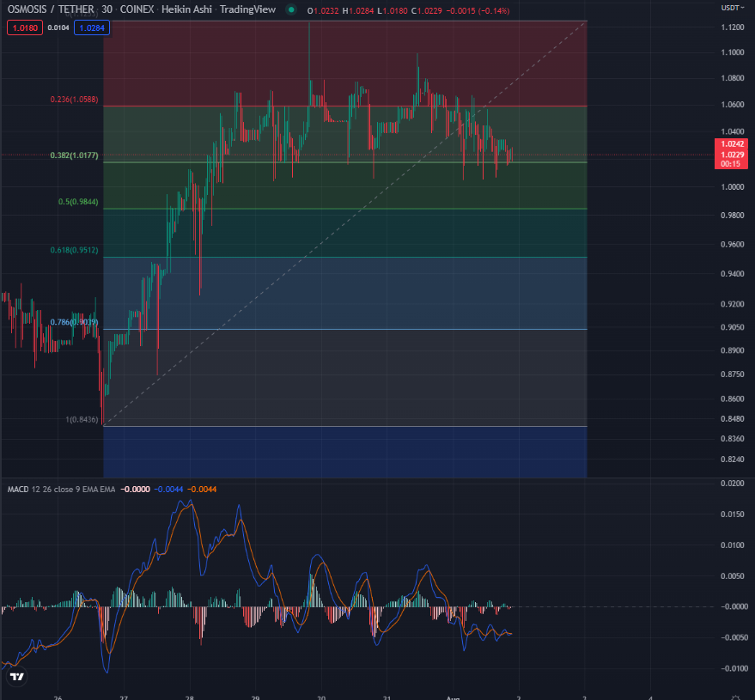Click the 00:15 bar countdown timer
The image size is (755, 700).
pyautogui.click(x=730, y=164)
